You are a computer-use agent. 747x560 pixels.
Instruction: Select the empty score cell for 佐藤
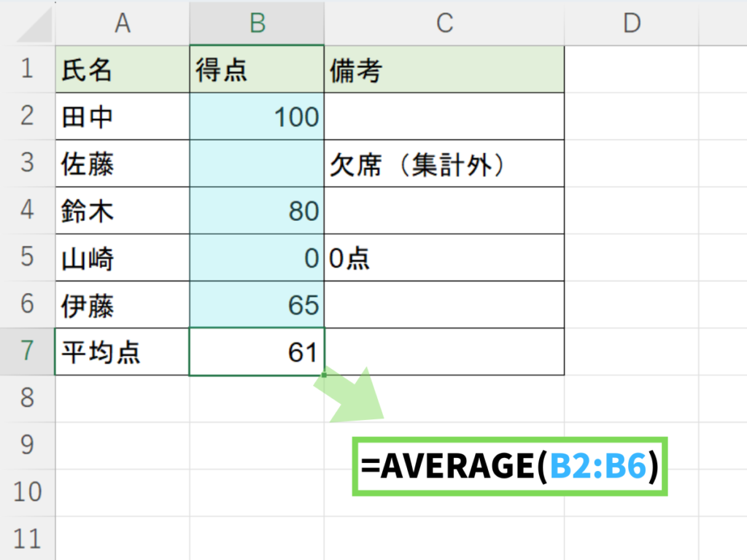(x=257, y=164)
